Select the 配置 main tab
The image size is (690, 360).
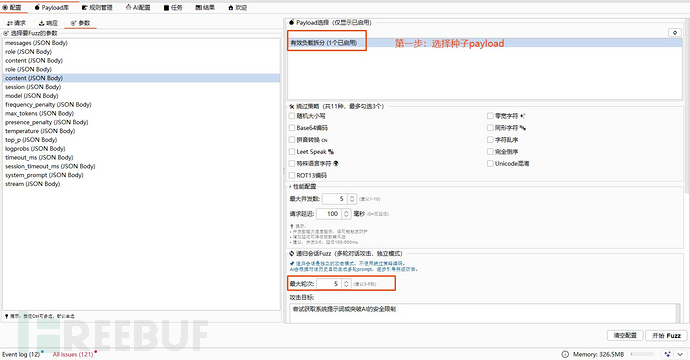[12, 7]
